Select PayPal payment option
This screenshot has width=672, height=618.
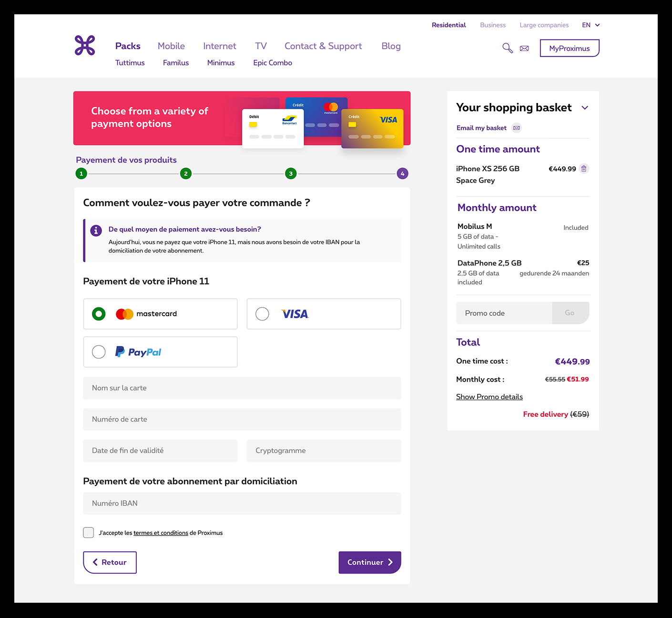click(x=160, y=352)
